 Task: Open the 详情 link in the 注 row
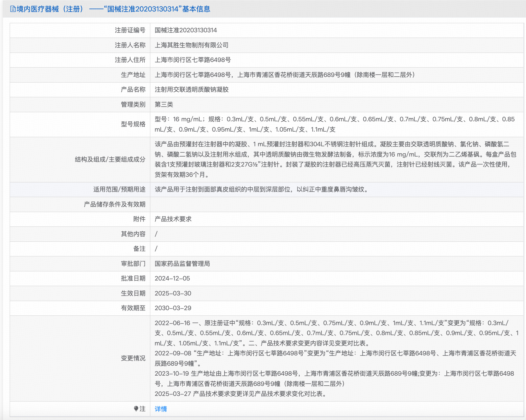(160, 408)
